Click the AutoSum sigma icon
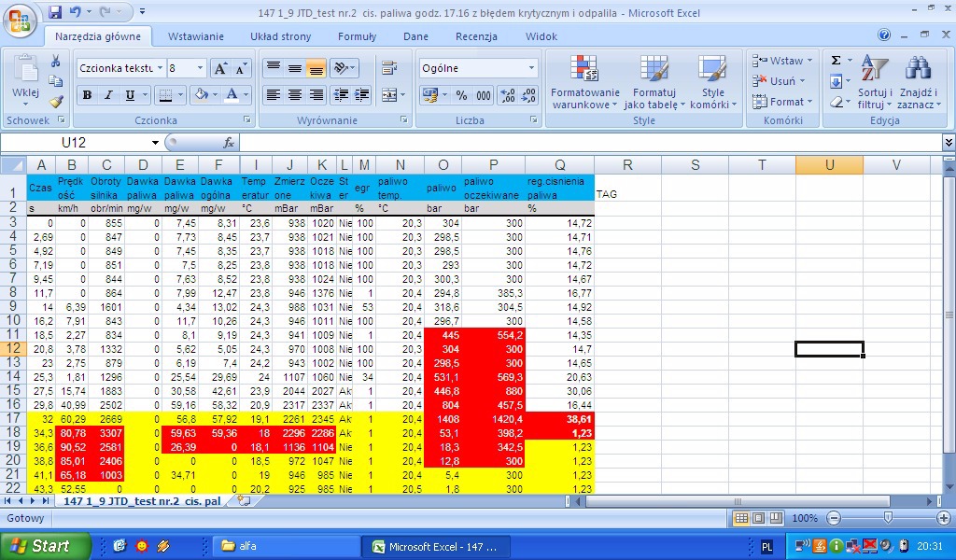Screen dimensions: 956x560 pos(836,61)
